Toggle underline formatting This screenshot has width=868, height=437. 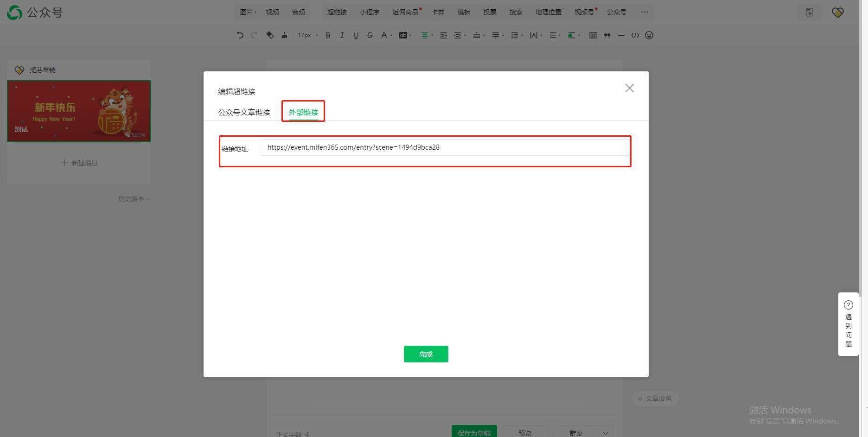click(x=356, y=35)
